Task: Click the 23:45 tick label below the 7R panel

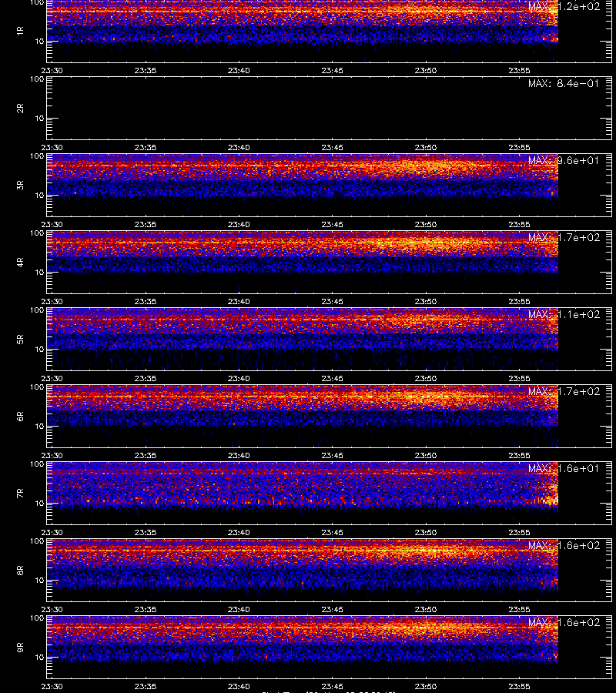Action: point(332,532)
